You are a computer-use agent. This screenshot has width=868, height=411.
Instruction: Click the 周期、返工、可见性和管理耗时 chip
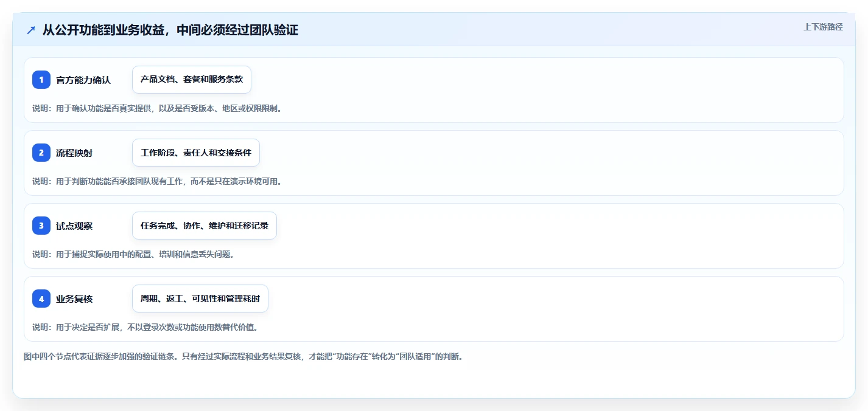200,299
